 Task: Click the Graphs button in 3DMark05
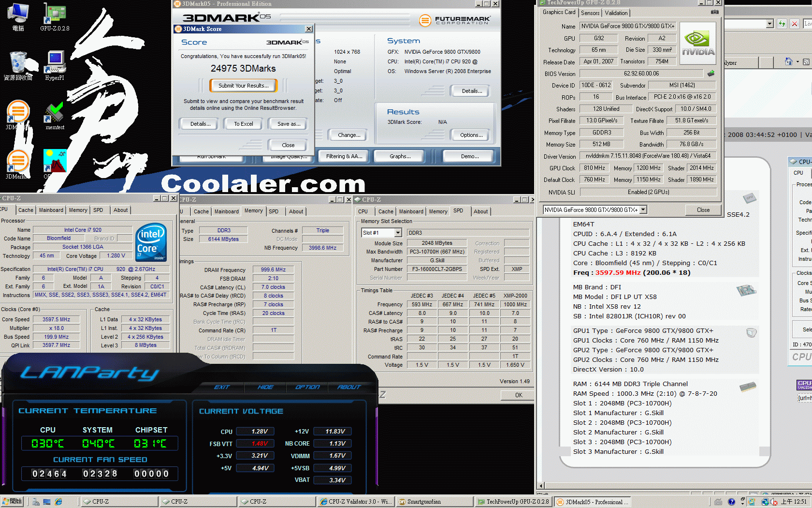pos(400,156)
